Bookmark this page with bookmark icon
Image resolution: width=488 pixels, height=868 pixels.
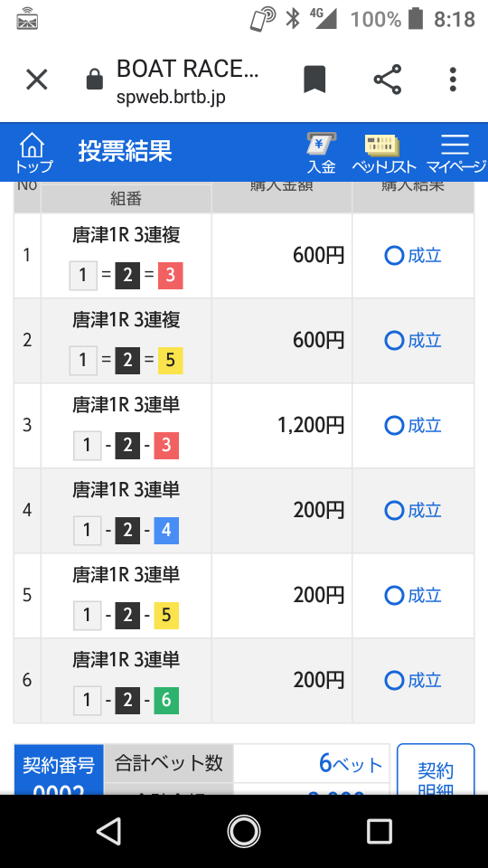click(314, 80)
